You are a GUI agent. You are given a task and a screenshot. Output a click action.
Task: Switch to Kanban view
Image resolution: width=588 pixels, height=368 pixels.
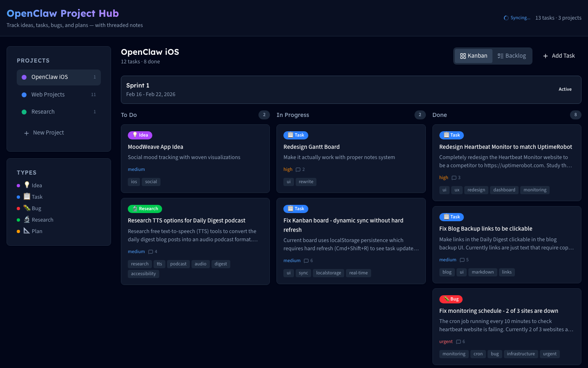(474, 56)
